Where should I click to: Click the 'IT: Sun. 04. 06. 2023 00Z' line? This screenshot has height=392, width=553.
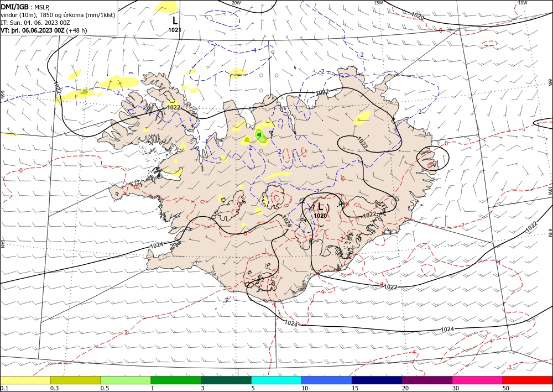[x=35, y=23]
